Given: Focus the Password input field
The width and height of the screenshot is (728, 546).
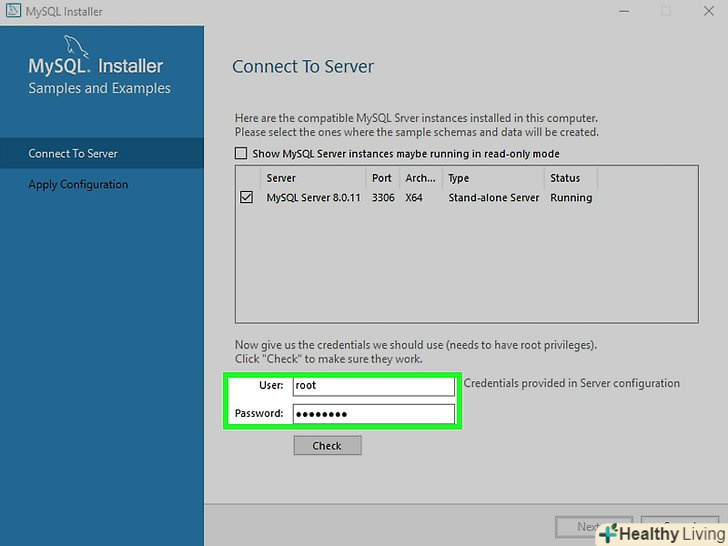Looking at the screenshot, I should tap(374, 414).
